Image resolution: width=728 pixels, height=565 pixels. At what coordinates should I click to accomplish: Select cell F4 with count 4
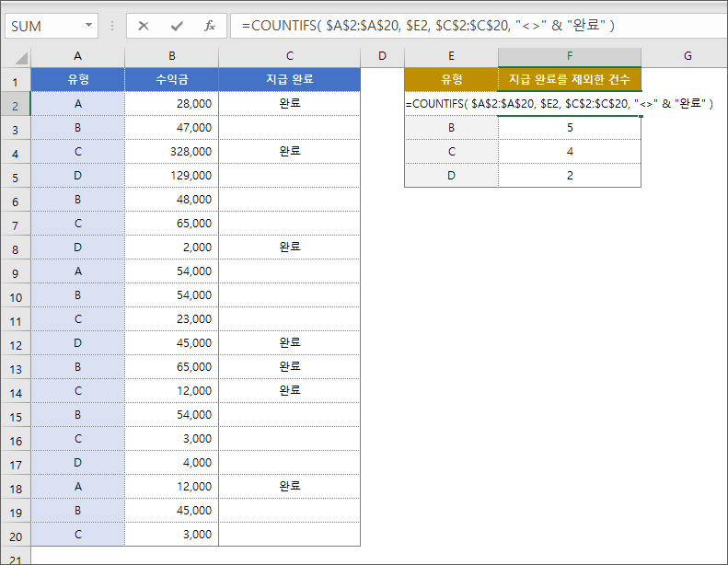570,151
